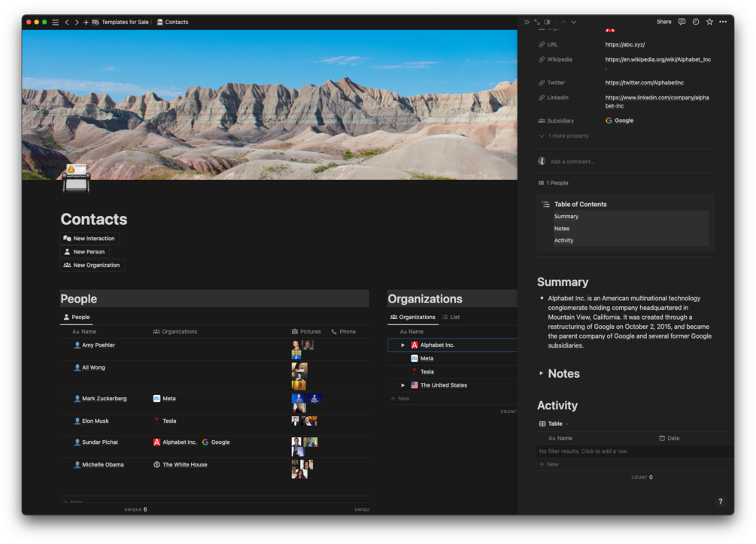Image resolution: width=756 pixels, height=544 pixels.
Task: Add new row in Organizations table
Action: [x=399, y=399]
